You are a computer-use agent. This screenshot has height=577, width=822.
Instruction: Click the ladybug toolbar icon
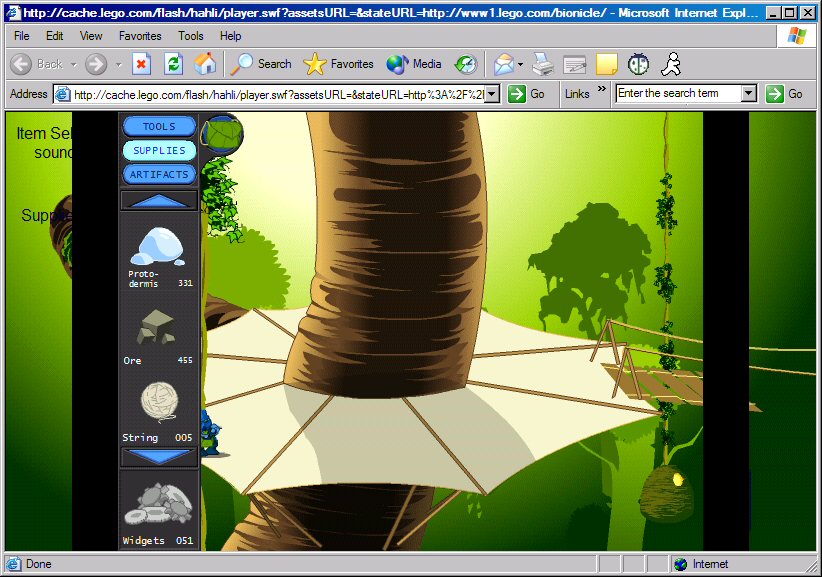point(639,64)
